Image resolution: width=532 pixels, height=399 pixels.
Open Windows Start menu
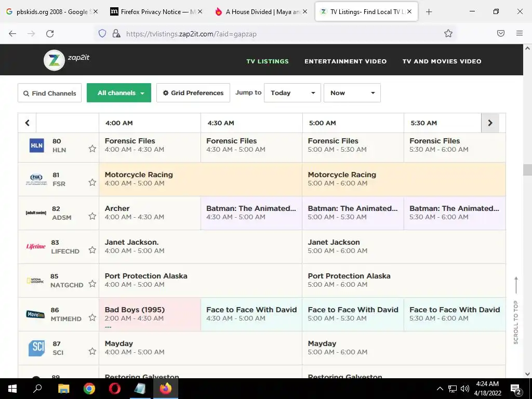12,389
